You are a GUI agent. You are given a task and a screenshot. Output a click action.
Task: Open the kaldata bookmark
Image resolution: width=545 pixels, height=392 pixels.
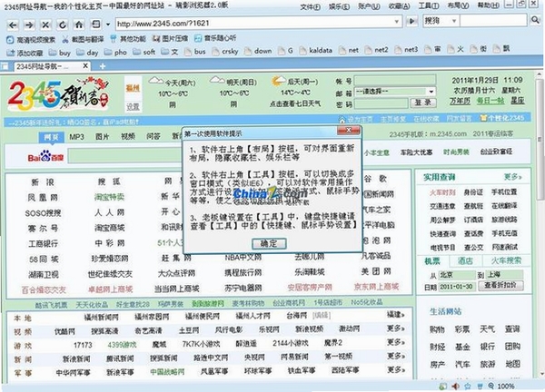[316, 50]
